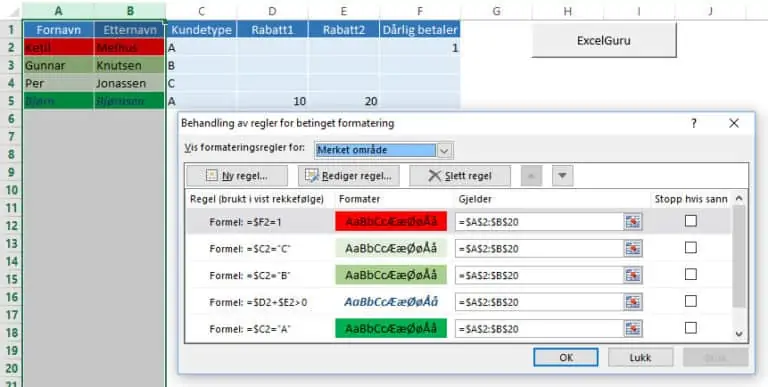This screenshot has height=387, width=768.
Task: Click Ny regel button
Action: 237,176
